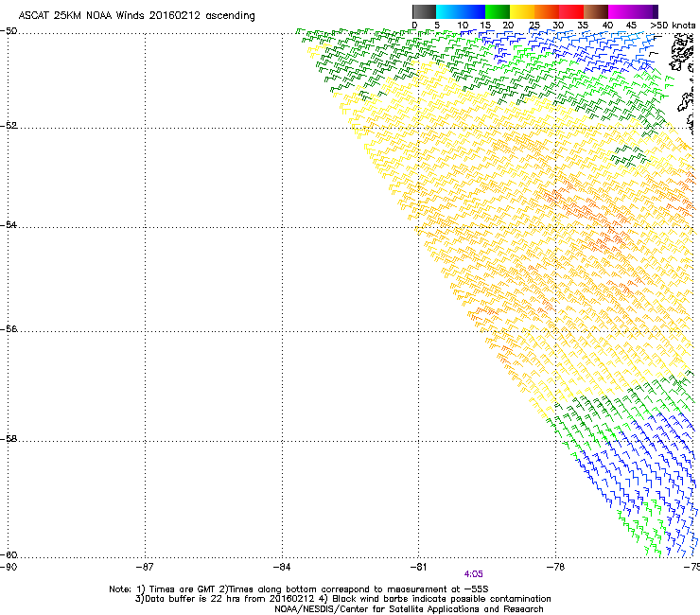This screenshot has width=700, height=615.
Task: Click the red 30-35 knots legend swatch
Action: point(571,11)
